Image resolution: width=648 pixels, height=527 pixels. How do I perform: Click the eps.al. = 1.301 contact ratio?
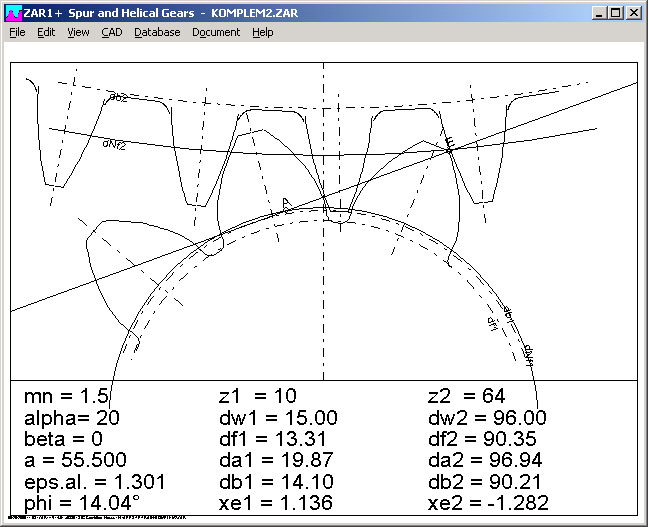point(94,482)
